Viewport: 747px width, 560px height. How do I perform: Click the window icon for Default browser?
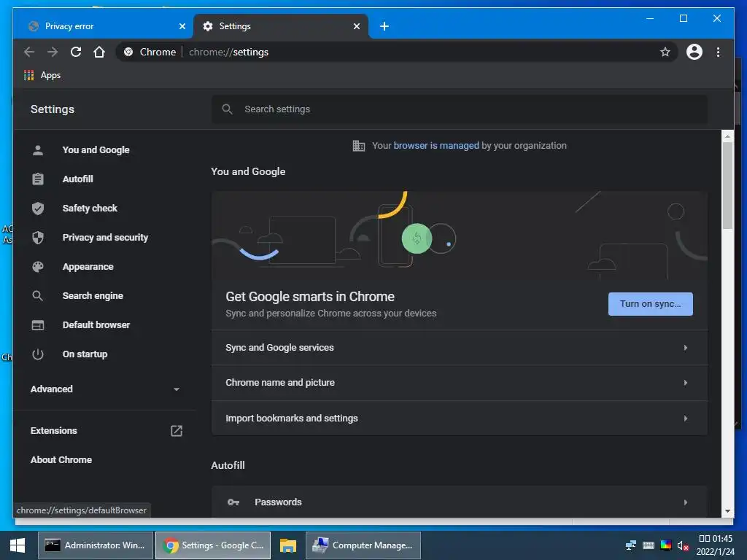38,324
